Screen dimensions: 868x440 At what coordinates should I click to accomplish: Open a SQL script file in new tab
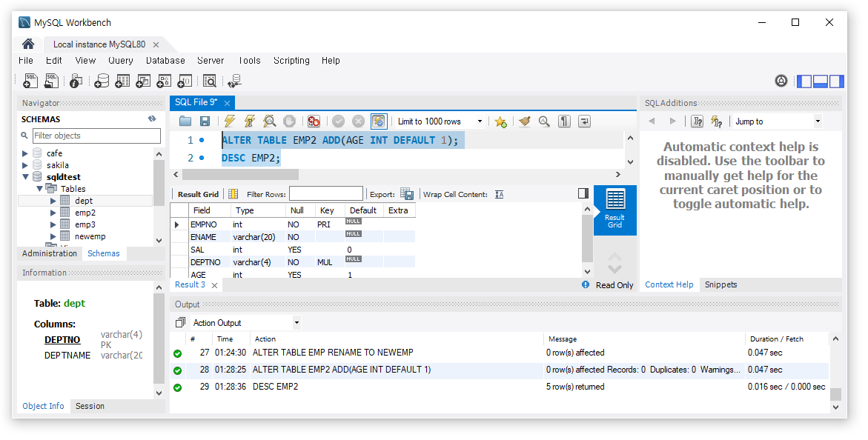coord(51,81)
